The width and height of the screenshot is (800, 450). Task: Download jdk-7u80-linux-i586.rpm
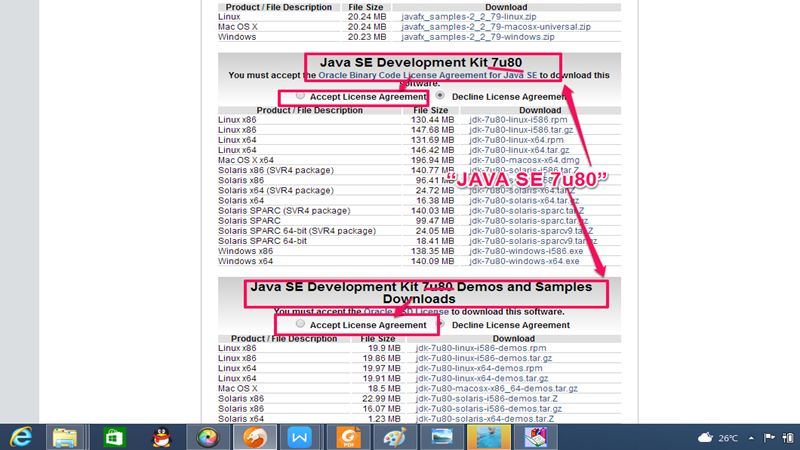[x=518, y=120]
